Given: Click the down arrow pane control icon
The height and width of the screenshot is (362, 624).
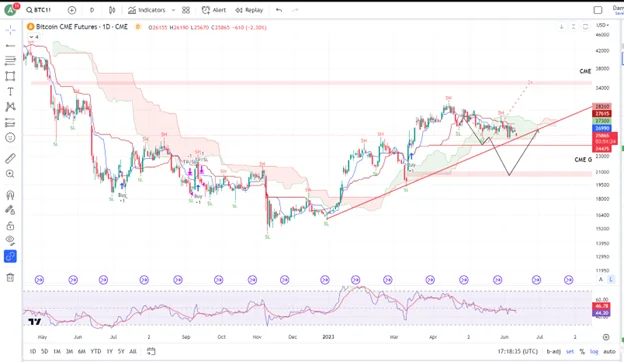Looking at the screenshot, I should click(562, 27).
